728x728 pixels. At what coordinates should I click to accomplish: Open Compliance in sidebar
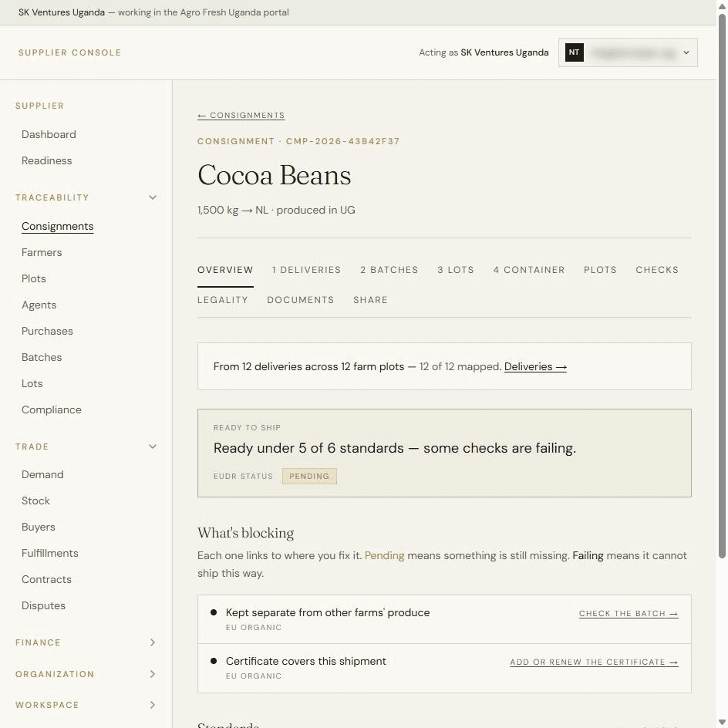coord(52,410)
